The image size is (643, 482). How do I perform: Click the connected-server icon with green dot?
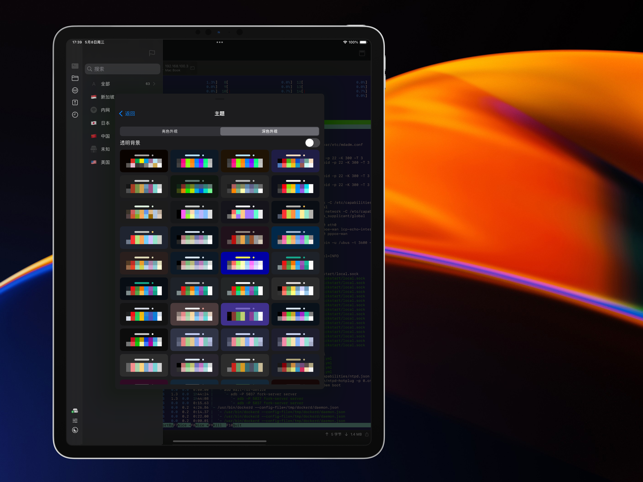tap(75, 411)
